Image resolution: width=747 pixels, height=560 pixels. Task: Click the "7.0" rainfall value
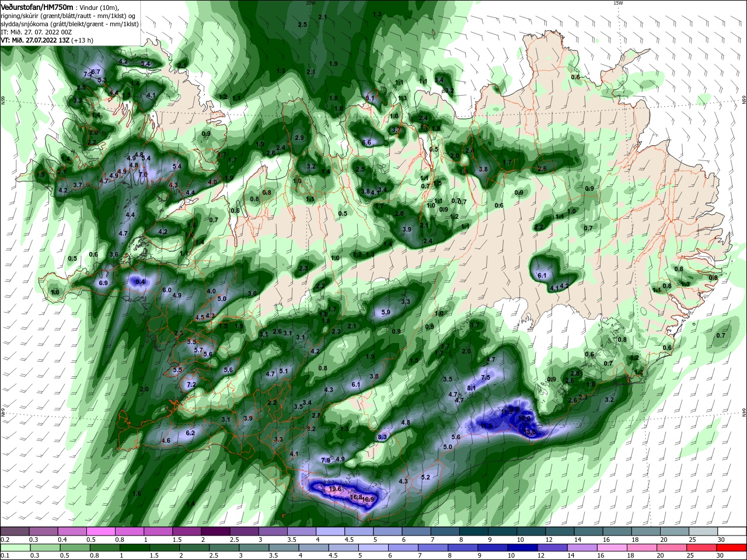click(142, 174)
